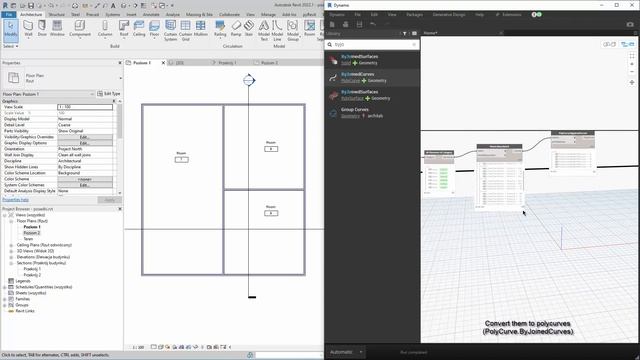This screenshot has width=640, height=360.
Task: Select the Roof tool
Action: coord(124,29)
